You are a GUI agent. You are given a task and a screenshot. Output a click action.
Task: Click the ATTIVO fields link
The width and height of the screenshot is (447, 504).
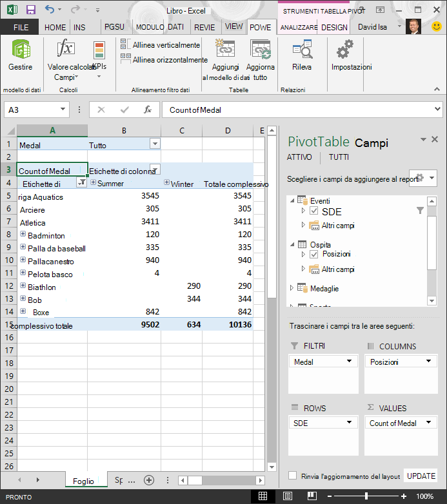pyautogui.click(x=299, y=157)
